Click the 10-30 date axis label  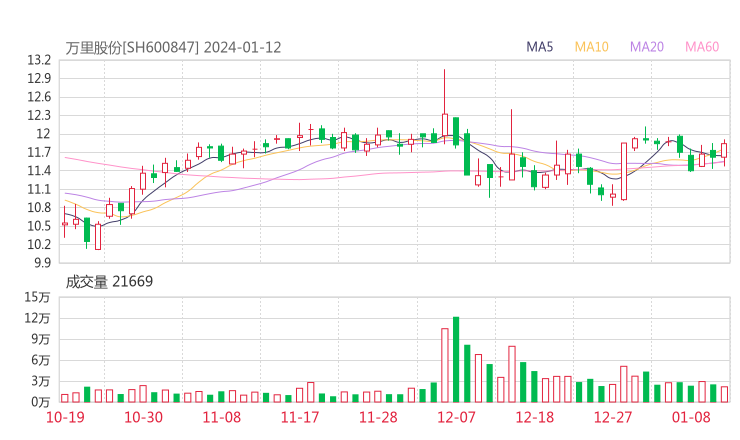tap(143, 417)
